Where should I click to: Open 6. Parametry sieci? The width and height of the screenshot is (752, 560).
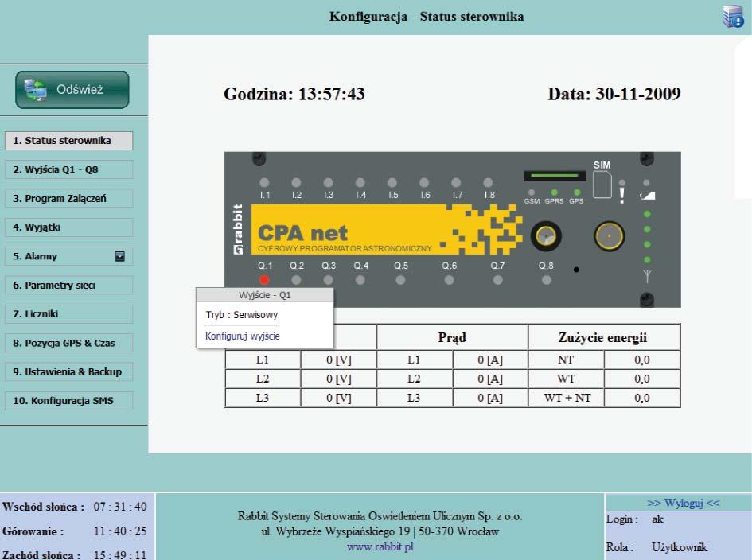pyautogui.click(x=68, y=286)
